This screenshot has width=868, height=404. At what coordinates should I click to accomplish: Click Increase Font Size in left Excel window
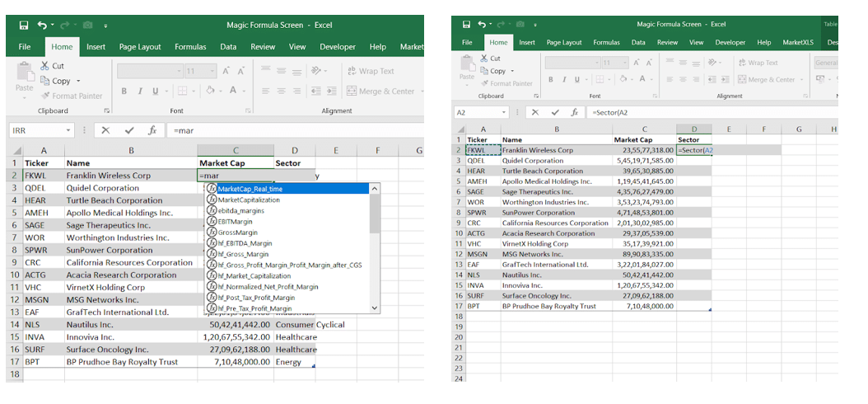click(226, 71)
